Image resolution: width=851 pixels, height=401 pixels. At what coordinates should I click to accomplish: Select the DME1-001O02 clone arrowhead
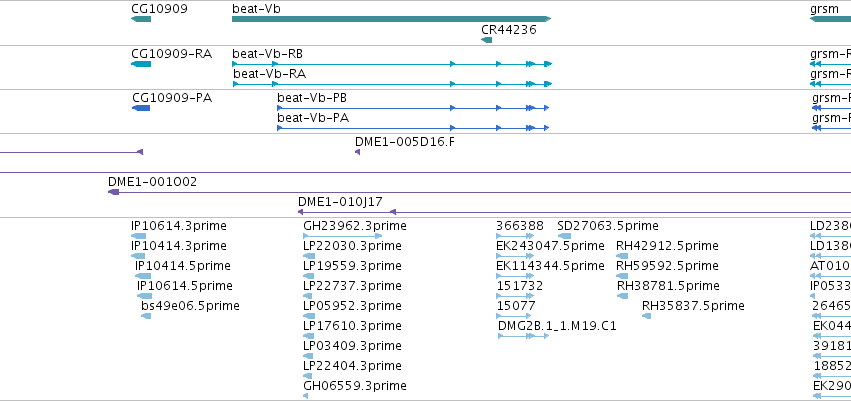[113, 192]
